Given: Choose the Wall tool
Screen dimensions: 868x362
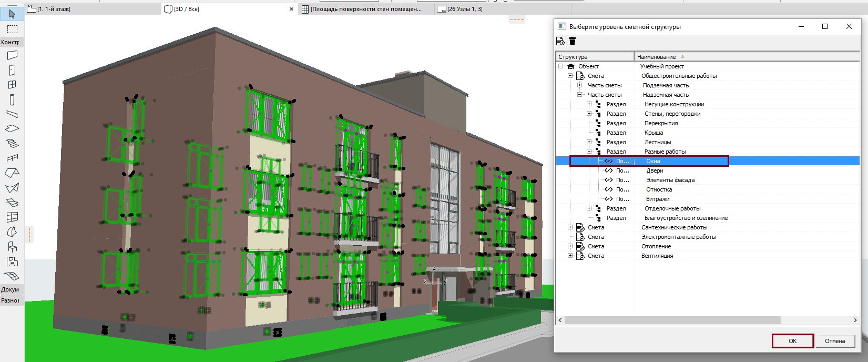Looking at the screenshot, I should 12,55.
